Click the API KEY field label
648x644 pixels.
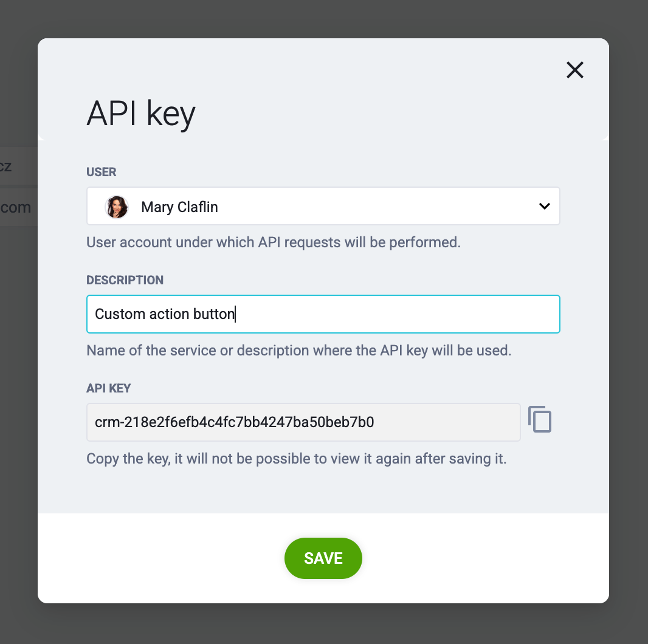coord(108,388)
